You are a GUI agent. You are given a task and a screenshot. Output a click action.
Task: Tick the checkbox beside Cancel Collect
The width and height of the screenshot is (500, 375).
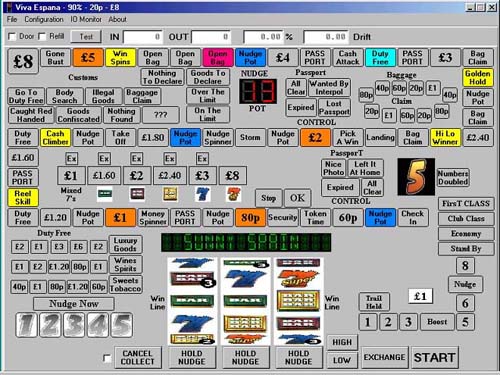coord(107,358)
